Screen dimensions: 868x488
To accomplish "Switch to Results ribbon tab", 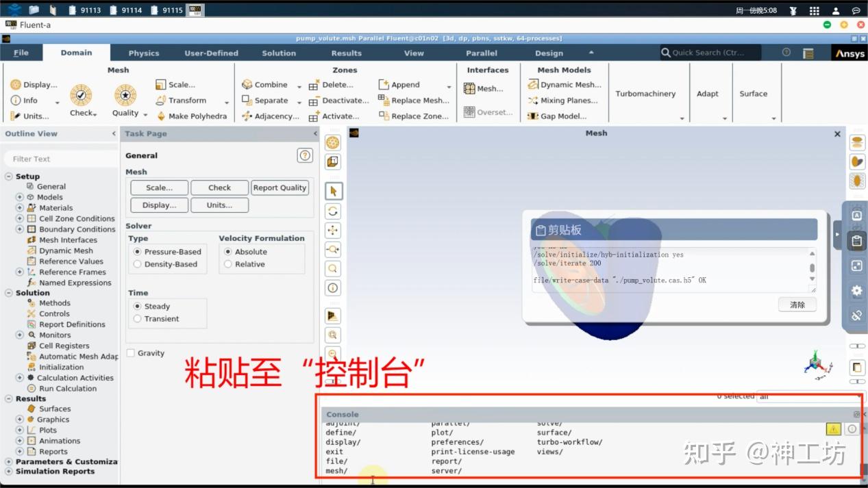I will tap(347, 53).
